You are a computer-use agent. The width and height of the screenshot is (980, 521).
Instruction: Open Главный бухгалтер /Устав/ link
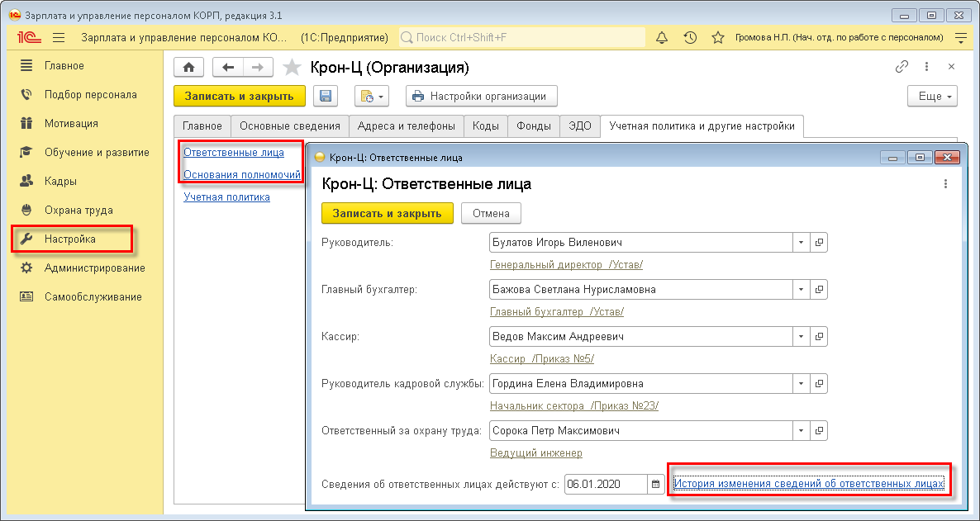(557, 312)
